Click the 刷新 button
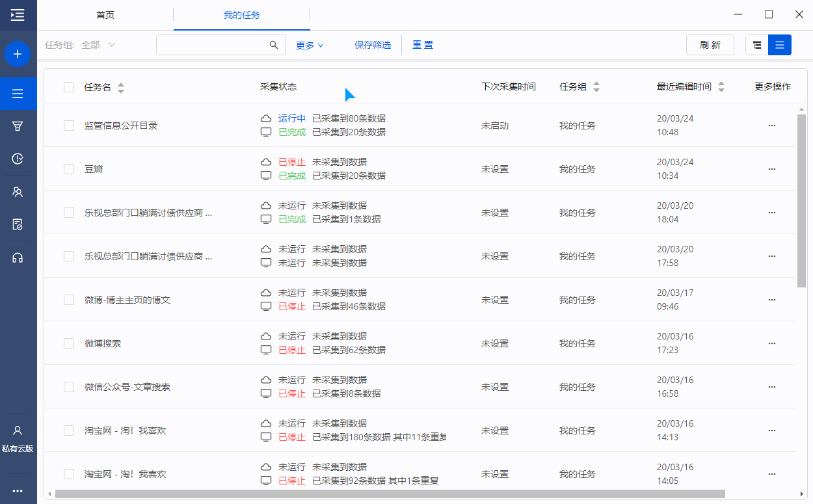Viewport: 813px width, 504px height. pyautogui.click(x=710, y=45)
